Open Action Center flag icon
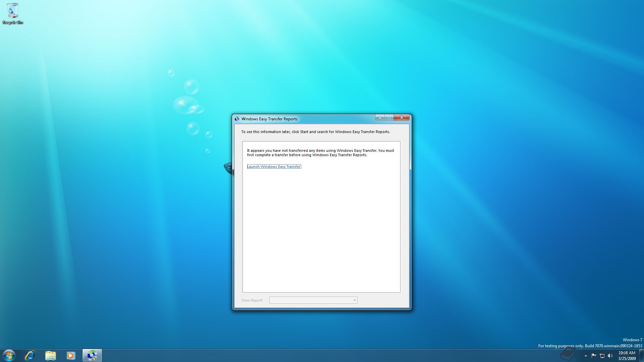The width and height of the screenshot is (644, 362). (594, 356)
